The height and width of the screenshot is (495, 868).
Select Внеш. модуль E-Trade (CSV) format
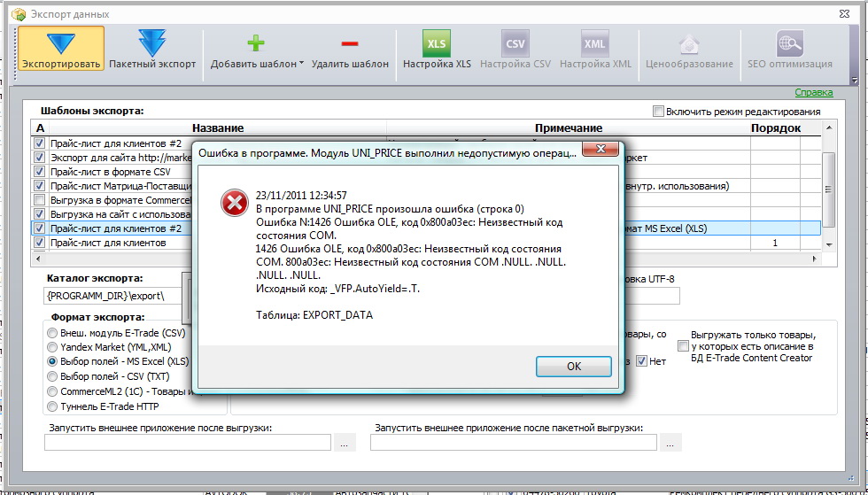[52, 333]
